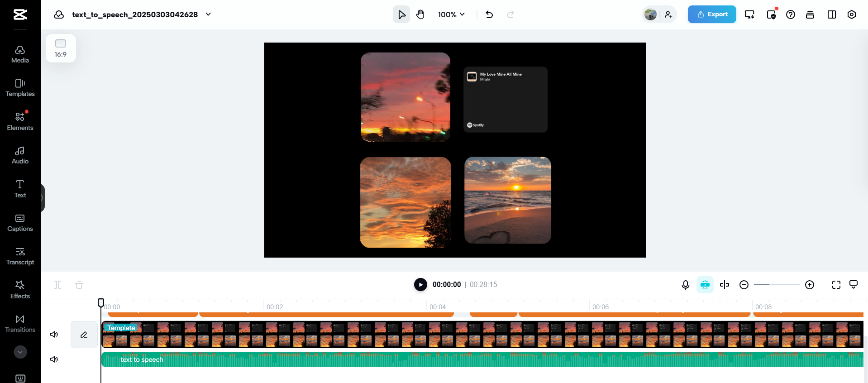Screen dimensions: 868x383
Task: Open the Media panel
Action: tap(20, 54)
